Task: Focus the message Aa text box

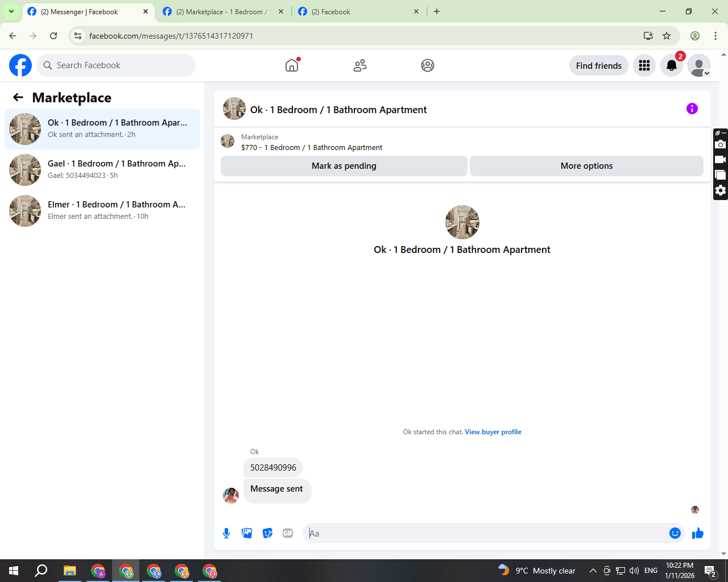Action: [x=486, y=533]
